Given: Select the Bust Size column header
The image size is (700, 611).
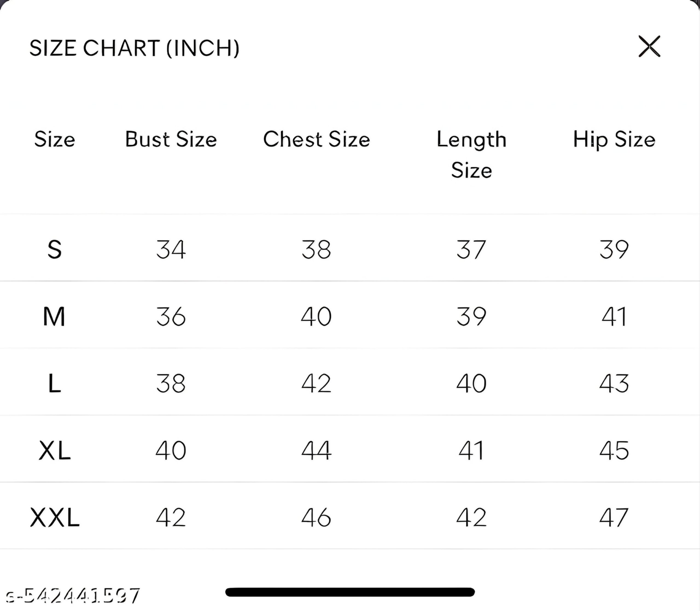Looking at the screenshot, I should (x=171, y=139).
